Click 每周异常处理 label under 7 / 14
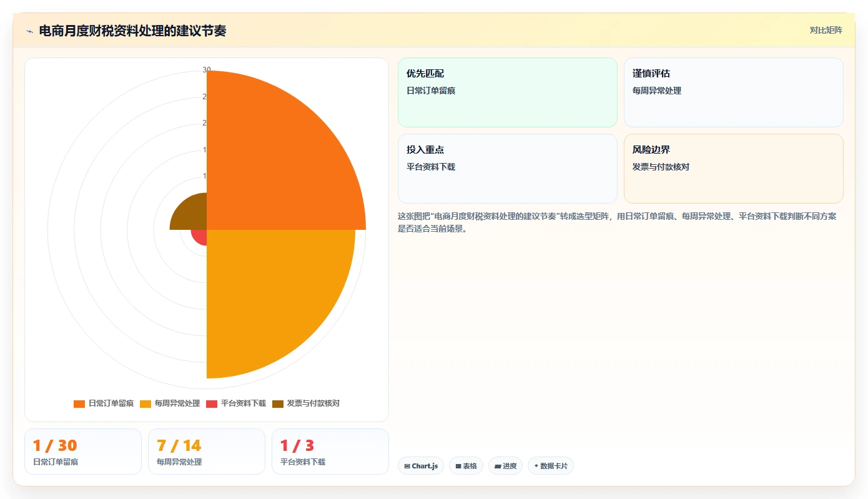Viewport: 868px width, 499px height. 179,462
